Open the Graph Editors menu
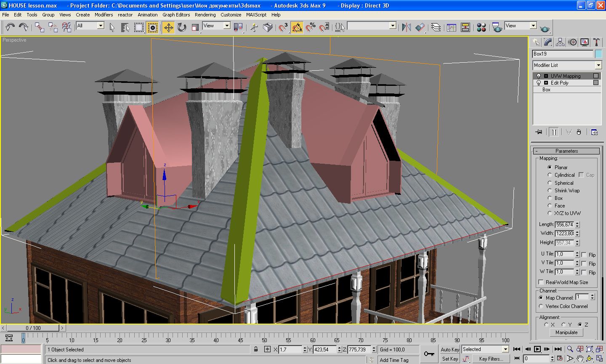The width and height of the screenshot is (606, 364). (176, 15)
